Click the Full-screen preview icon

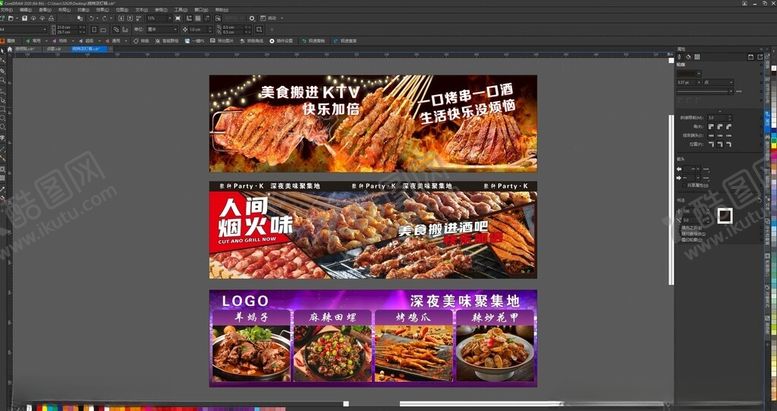177,18
